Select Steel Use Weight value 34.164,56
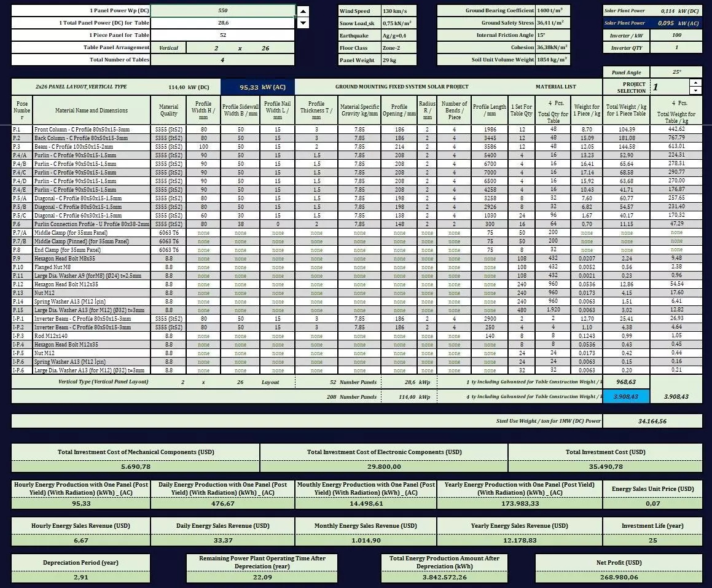The image size is (712, 588). click(x=652, y=421)
